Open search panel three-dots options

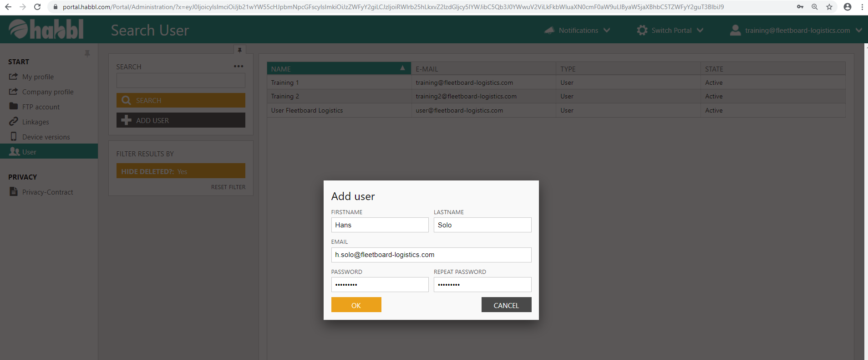pos(239,67)
